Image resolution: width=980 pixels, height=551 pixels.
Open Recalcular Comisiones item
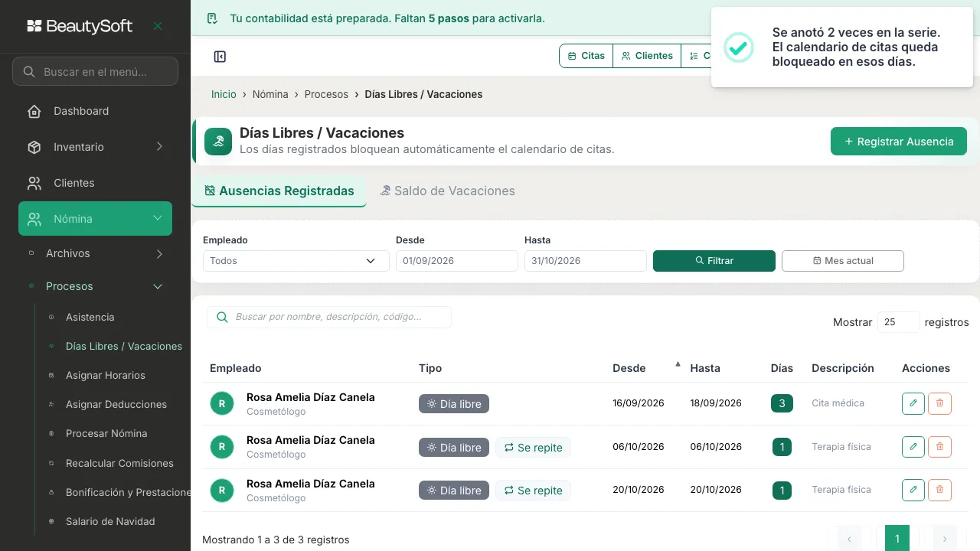pos(119,463)
